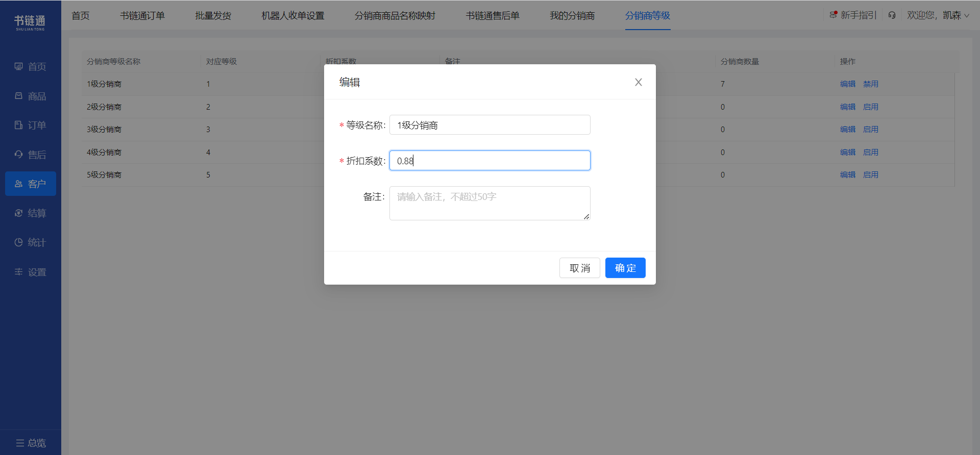
Task: Open the 首页 top tab
Action: (81, 16)
